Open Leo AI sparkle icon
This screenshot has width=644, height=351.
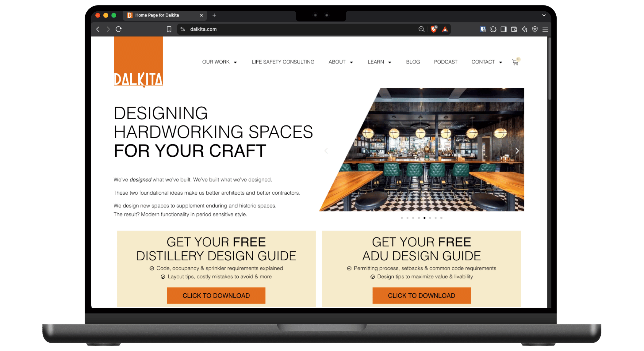pos(524,29)
